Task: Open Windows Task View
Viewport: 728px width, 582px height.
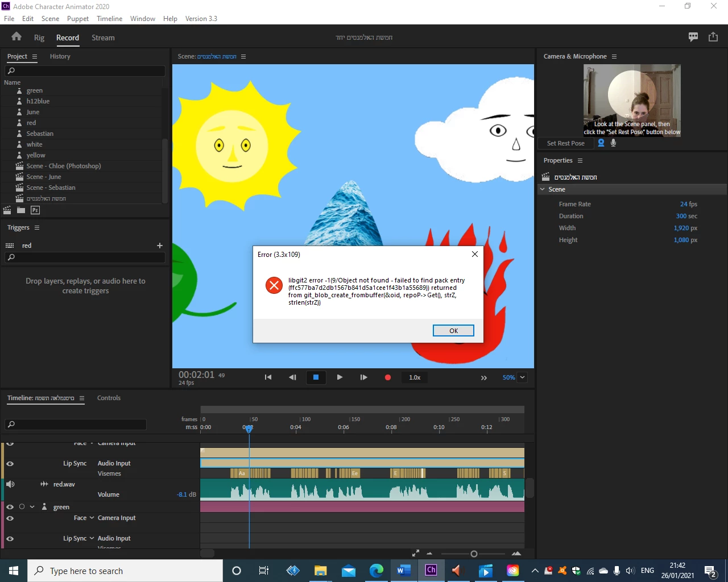Action: pos(263,570)
